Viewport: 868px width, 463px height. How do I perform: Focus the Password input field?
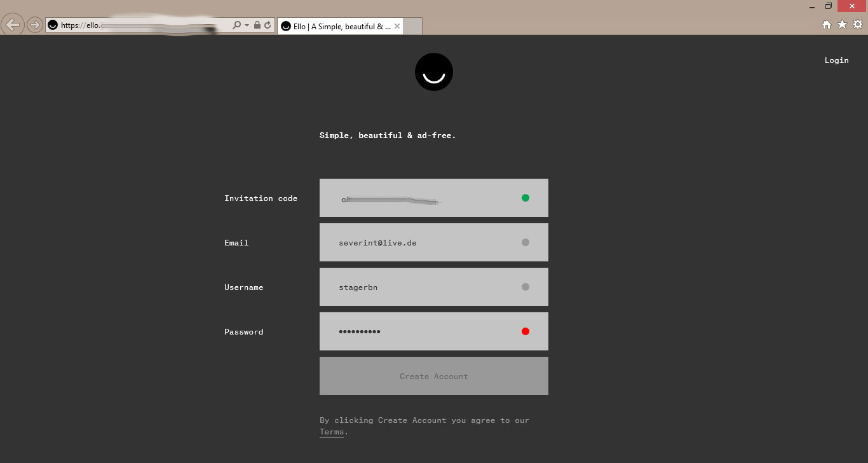click(434, 331)
